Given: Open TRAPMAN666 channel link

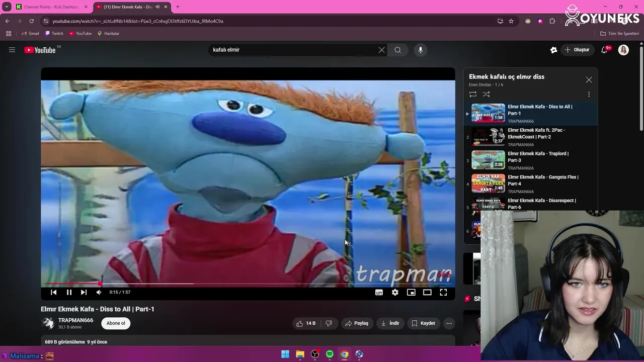Looking at the screenshot, I should pos(75,320).
